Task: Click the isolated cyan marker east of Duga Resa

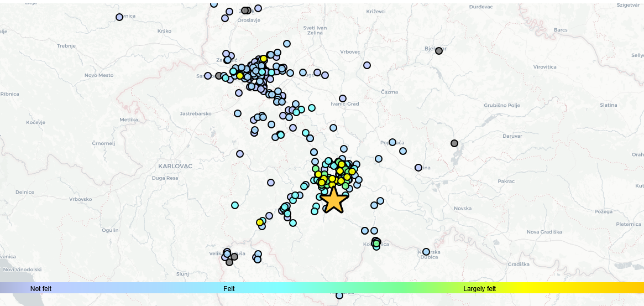Action: [x=234, y=205]
